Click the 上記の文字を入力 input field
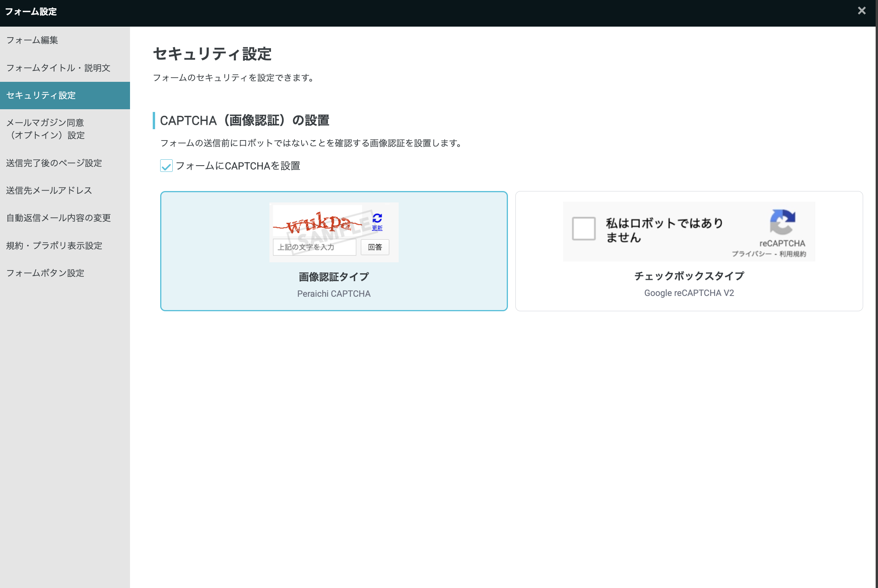 [314, 247]
